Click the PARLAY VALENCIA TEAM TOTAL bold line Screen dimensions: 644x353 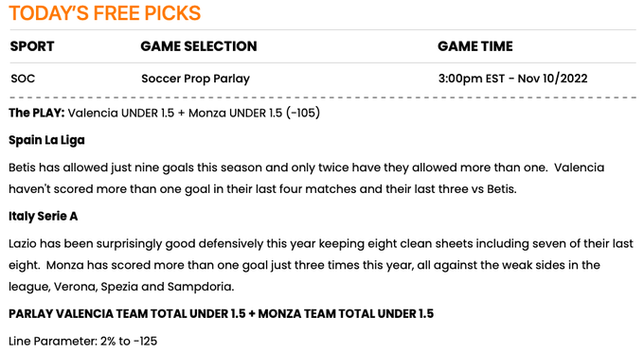pos(221,314)
